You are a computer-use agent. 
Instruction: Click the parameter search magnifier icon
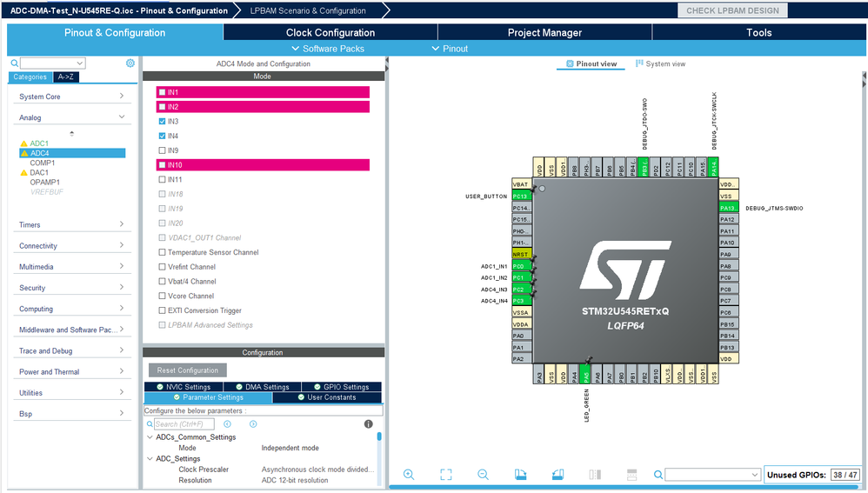pyautogui.click(x=150, y=423)
